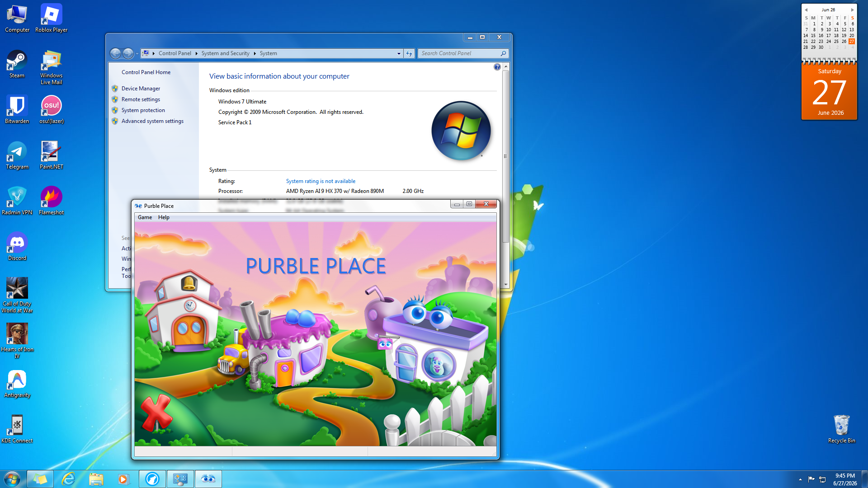
Task: Select the Recycle Bin icon
Action: click(841, 429)
